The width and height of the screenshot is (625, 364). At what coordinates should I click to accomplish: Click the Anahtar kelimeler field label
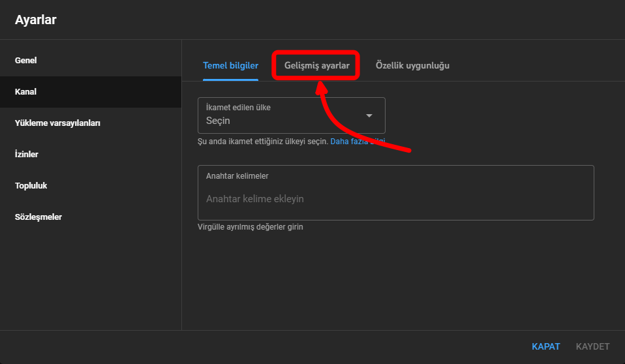tap(237, 176)
